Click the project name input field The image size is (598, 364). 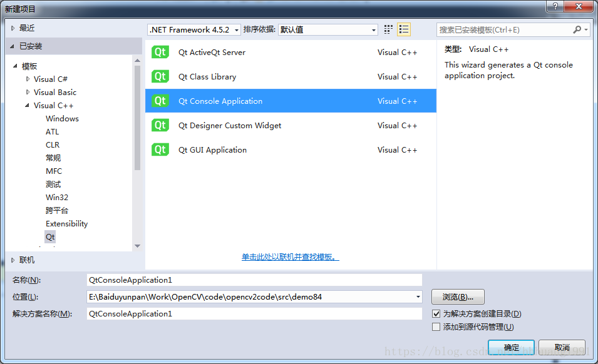(254, 280)
